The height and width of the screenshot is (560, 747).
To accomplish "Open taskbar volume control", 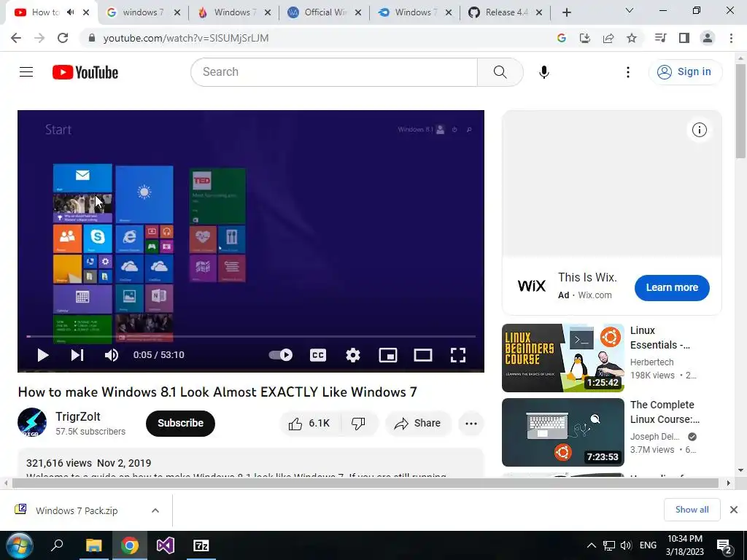I will (x=626, y=545).
